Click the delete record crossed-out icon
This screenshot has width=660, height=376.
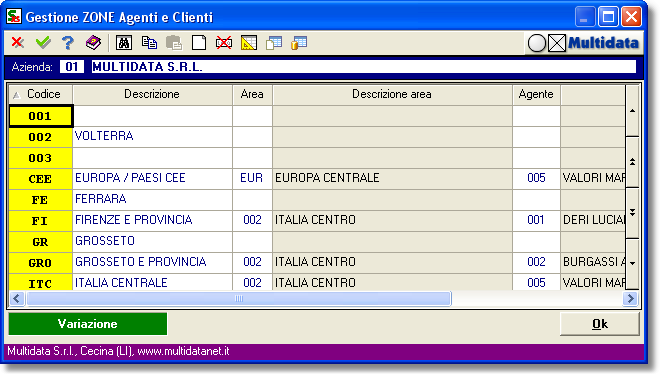pyautogui.click(x=224, y=43)
